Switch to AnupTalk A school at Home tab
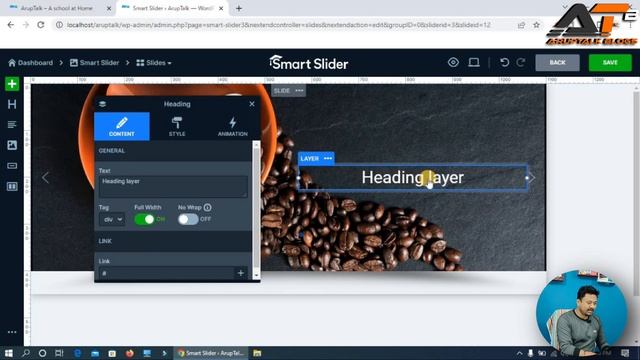 click(x=56, y=8)
